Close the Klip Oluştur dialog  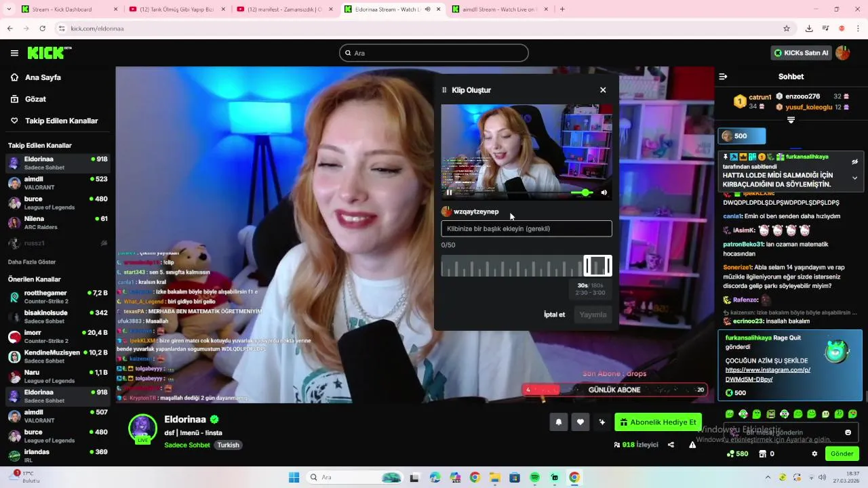click(603, 89)
